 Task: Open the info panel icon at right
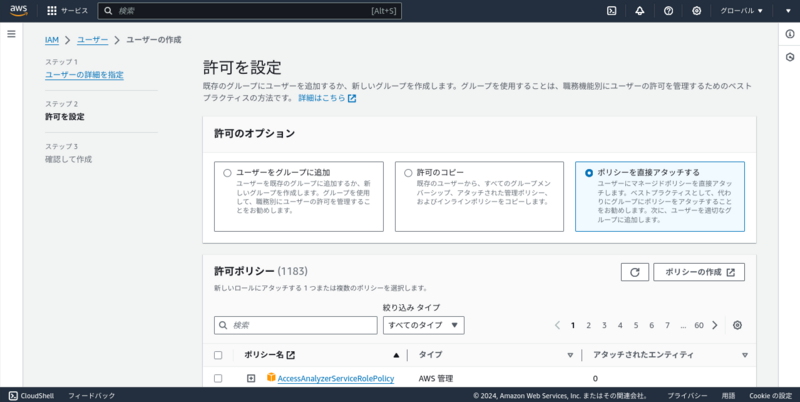pos(790,34)
